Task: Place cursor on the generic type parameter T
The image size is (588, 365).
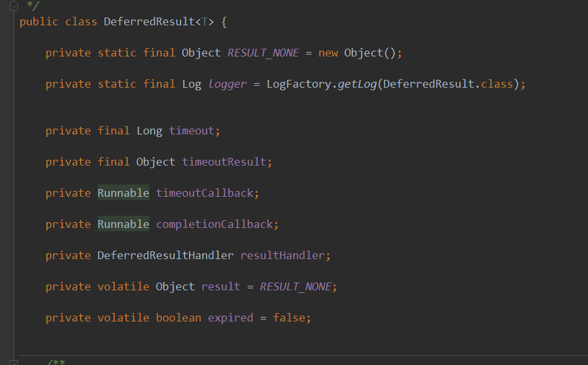Action: 205,21
